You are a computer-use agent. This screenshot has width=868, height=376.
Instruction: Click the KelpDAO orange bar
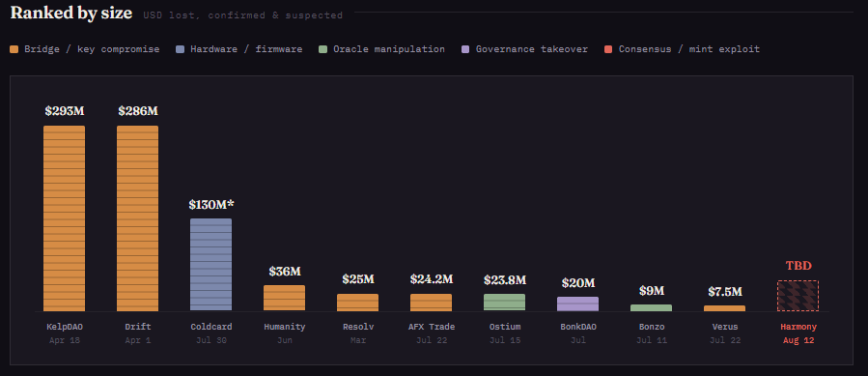(x=65, y=218)
